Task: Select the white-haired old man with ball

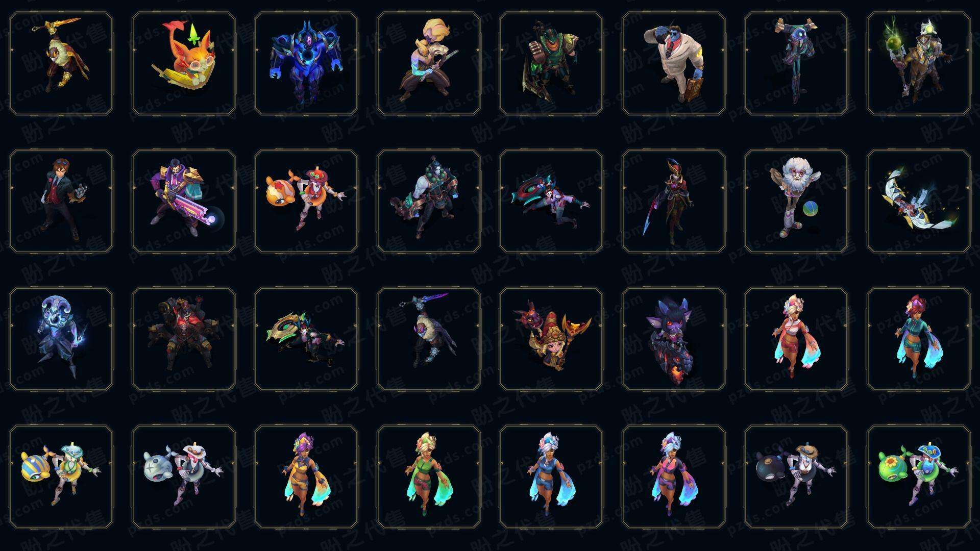Action: click(796, 201)
